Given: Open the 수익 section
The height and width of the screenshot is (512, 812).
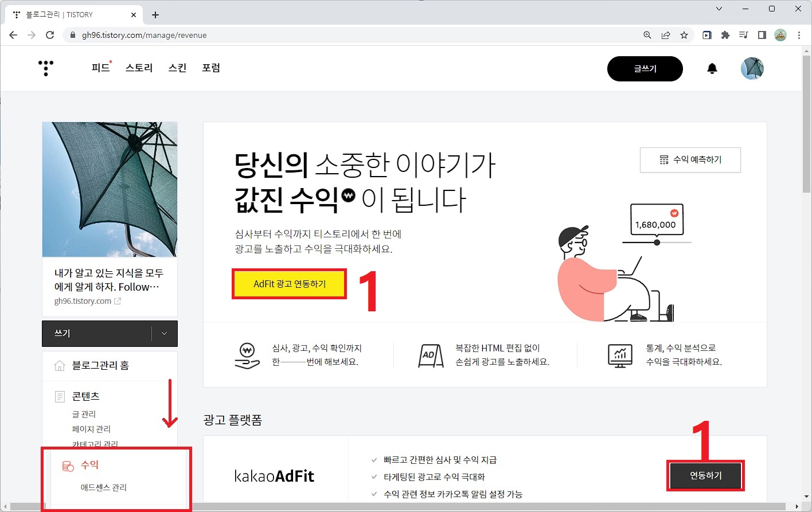Looking at the screenshot, I should pos(90,465).
